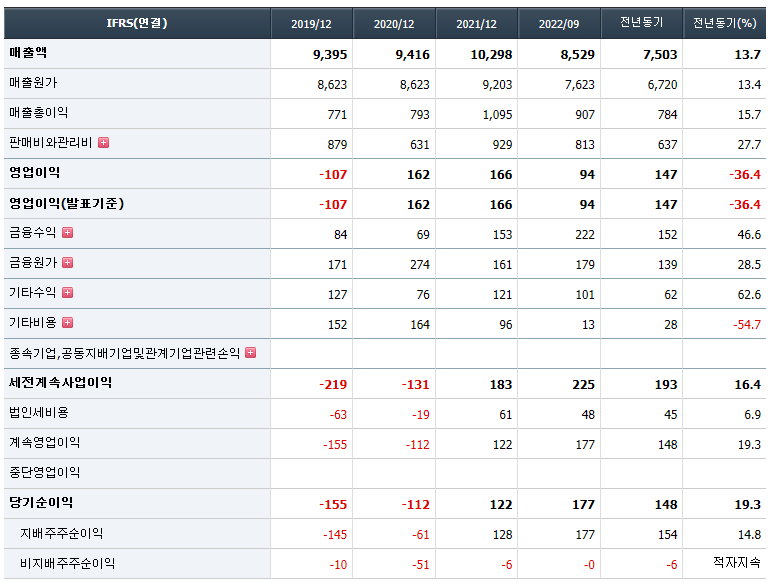Image resolution: width=773 pixels, height=583 pixels.
Task: Click 판매비와관리비 growth value 27.7
Action: point(749,145)
